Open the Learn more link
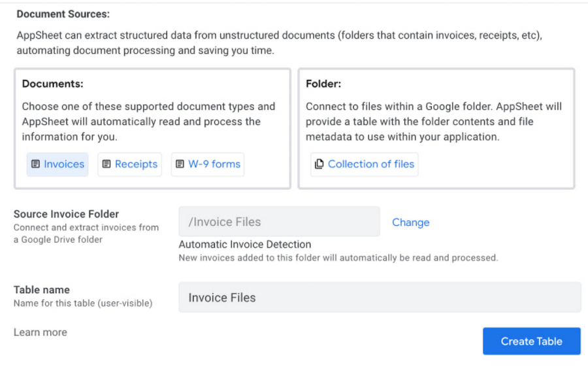Viewport: 588px width, 367px height. coord(41,332)
